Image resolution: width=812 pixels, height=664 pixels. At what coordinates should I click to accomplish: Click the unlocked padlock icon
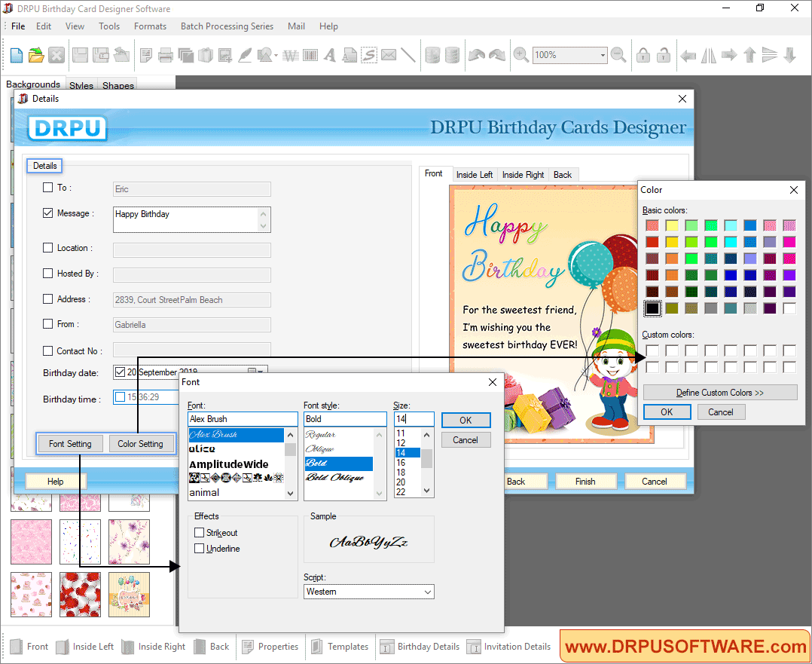coord(664,55)
